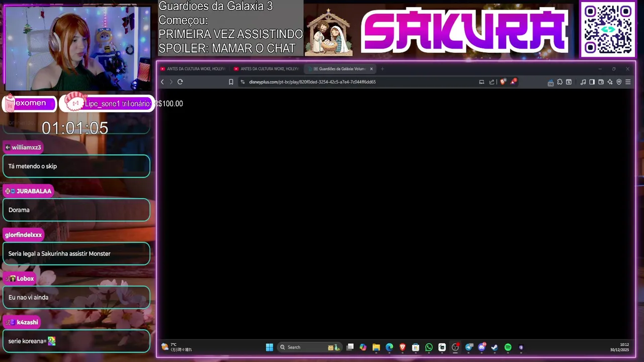Open Task View on the taskbar
644x362 pixels.
pyautogui.click(x=350, y=347)
